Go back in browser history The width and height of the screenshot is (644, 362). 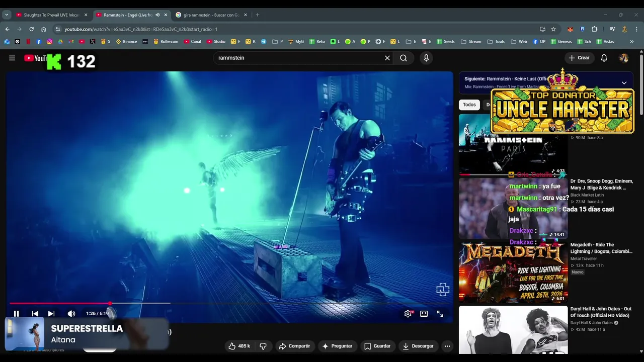point(7,29)
